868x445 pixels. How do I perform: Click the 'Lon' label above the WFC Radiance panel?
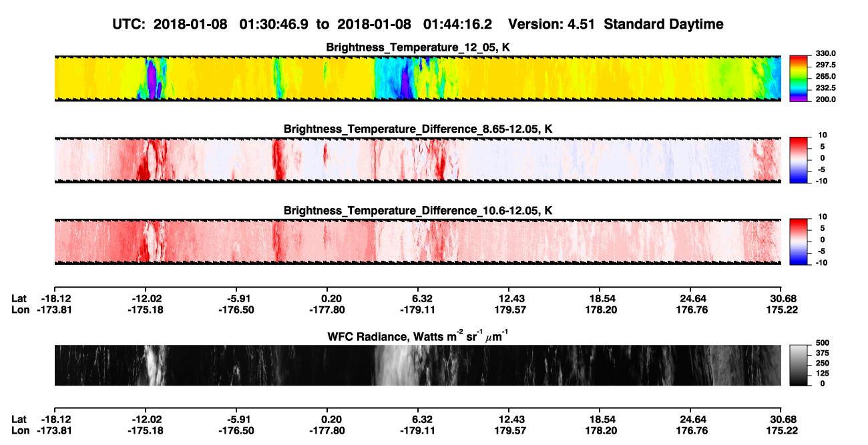pyautogui.click(x=21, y=310)
